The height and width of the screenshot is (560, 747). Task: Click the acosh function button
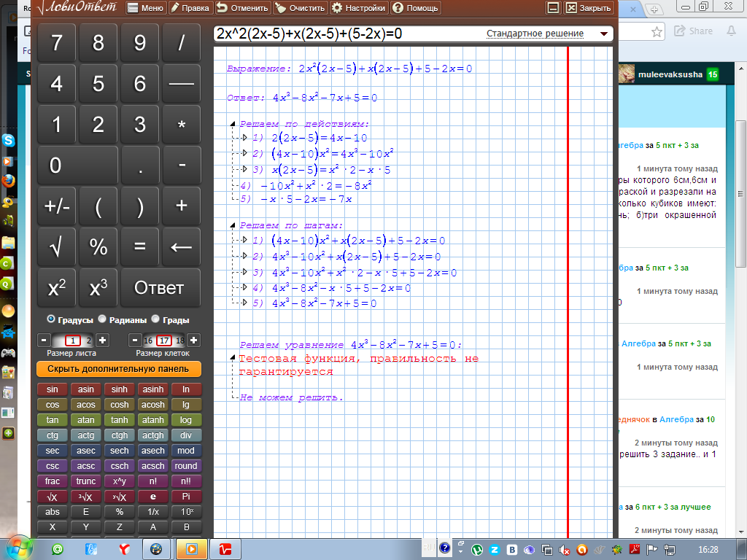(x=153, y=404)
